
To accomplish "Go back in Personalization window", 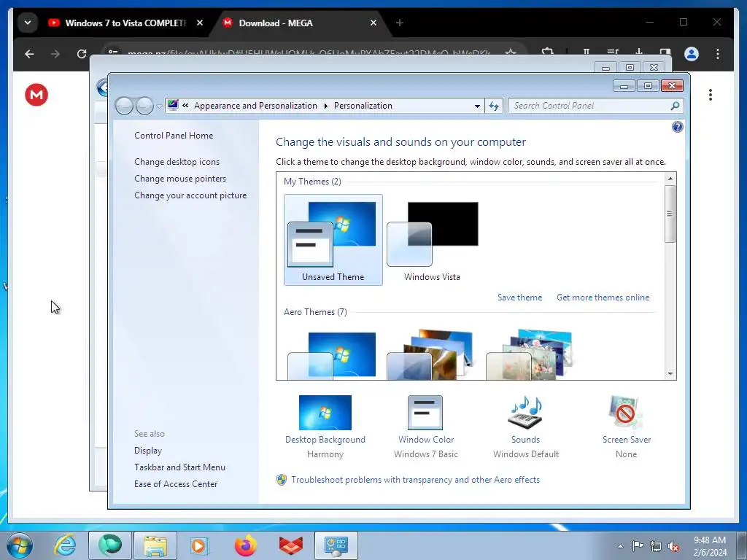I will 124,106.
